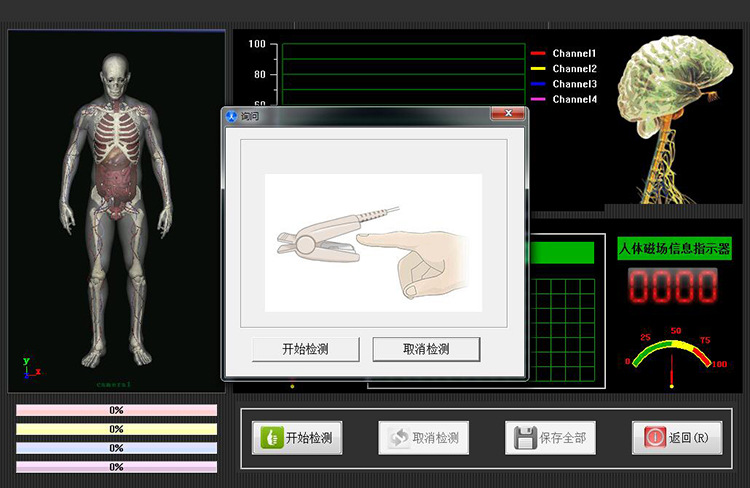Click the blue Channel3 legend swatch

point(538,84)
